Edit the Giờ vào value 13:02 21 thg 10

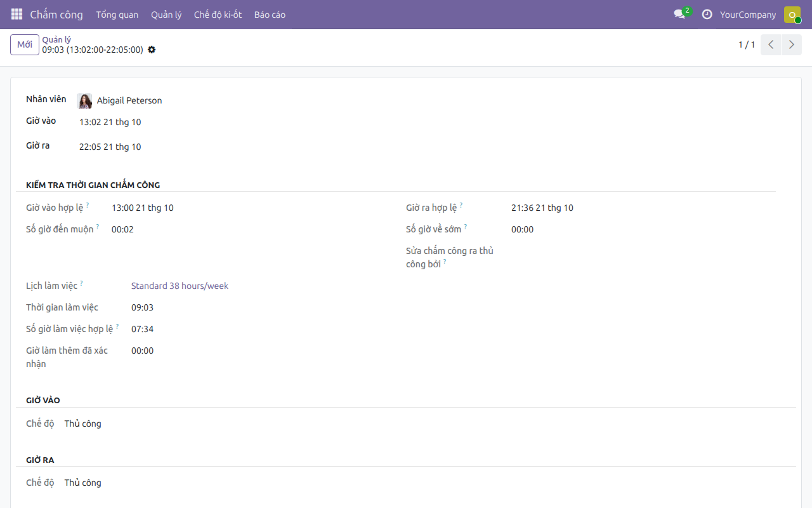coord(110,122)
